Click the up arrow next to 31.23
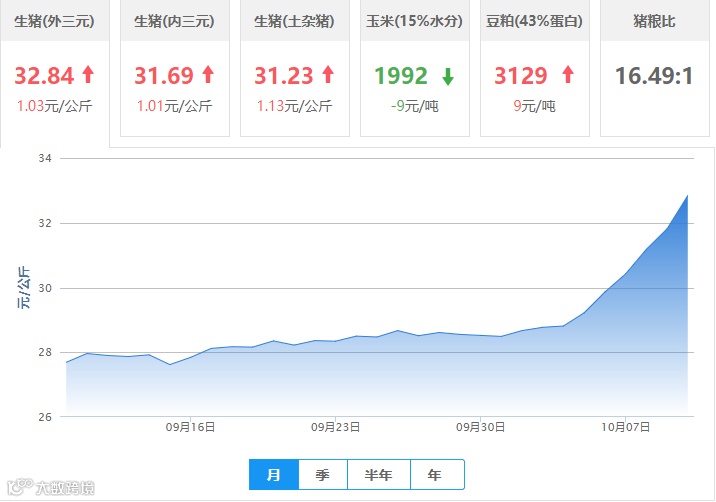This screenshot has height=502, width=716. click(328, 74)
